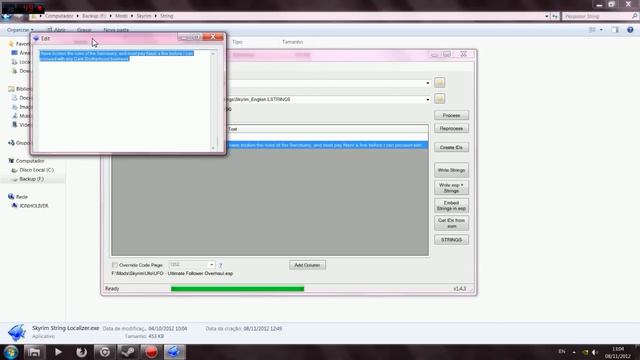This screenshot has width=640, height=360.
Task: Click the Add Column button
Action: [x=307, y=265]
